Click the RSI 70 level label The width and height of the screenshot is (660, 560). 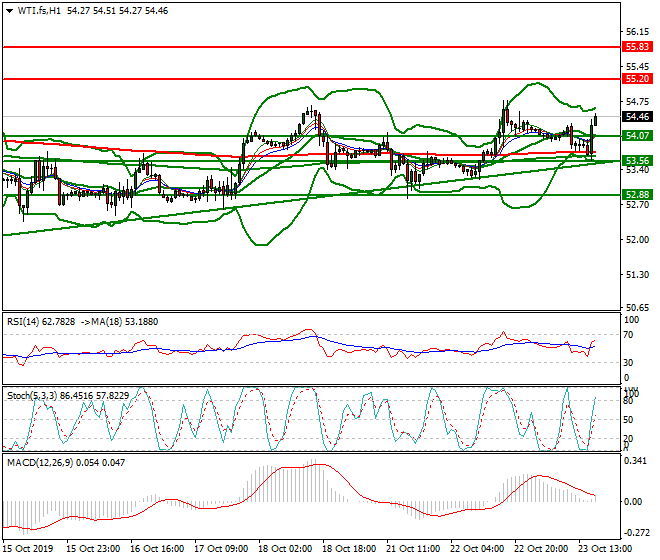coord(628,335)
